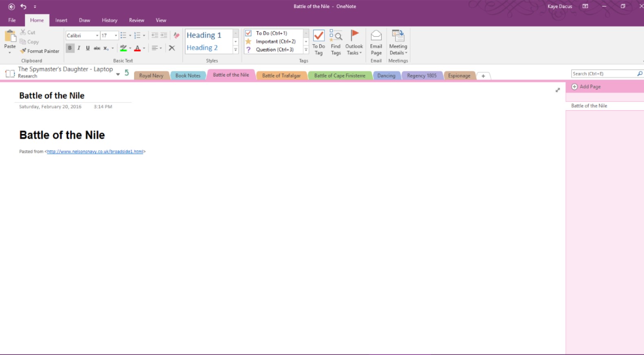Switch to the Battle of Trafalgar section
Screen dimensions: 644x355
281,76
